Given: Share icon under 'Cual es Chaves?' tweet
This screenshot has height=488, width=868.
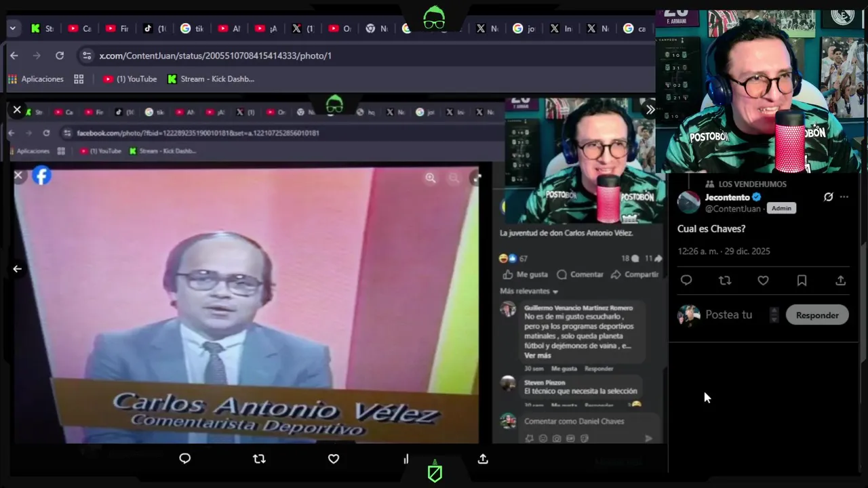Looking at the screenshot, I should pyautogui.click(x=840, y=281).
